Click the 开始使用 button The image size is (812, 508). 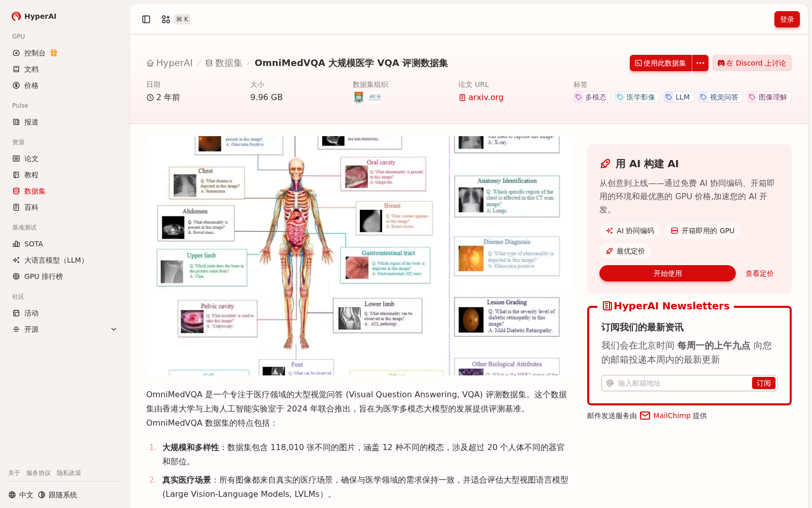pos(667,273)
